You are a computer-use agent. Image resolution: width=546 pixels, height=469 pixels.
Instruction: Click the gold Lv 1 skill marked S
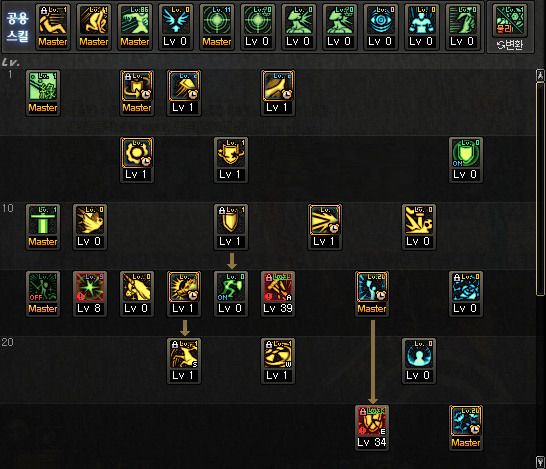click(184, 361)
